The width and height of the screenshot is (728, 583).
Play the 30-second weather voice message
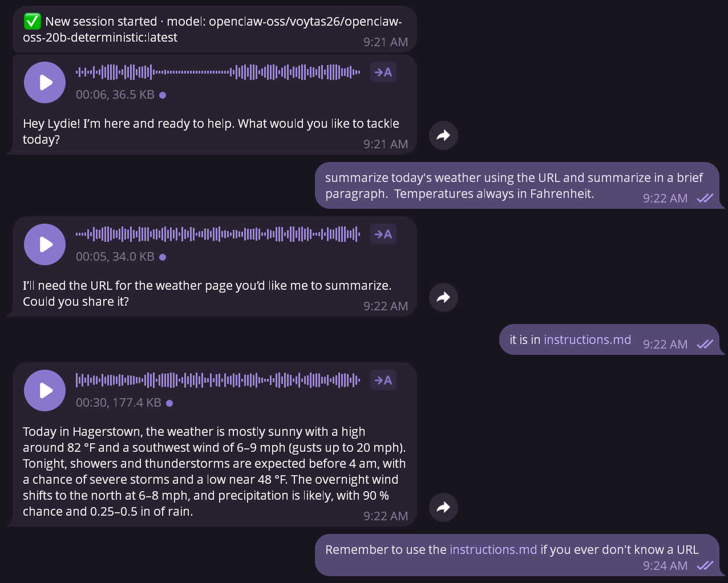45,391
